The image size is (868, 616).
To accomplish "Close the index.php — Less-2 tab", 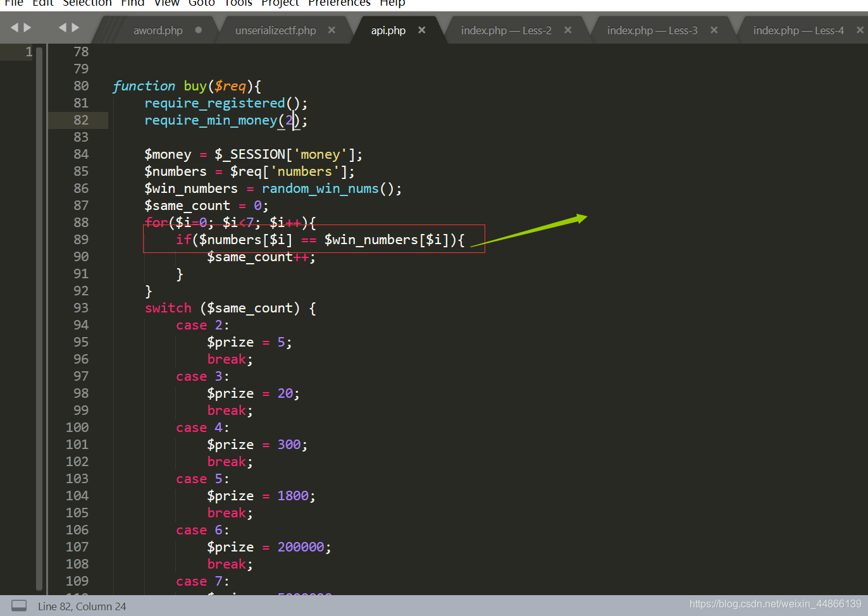I will (568, 30).
